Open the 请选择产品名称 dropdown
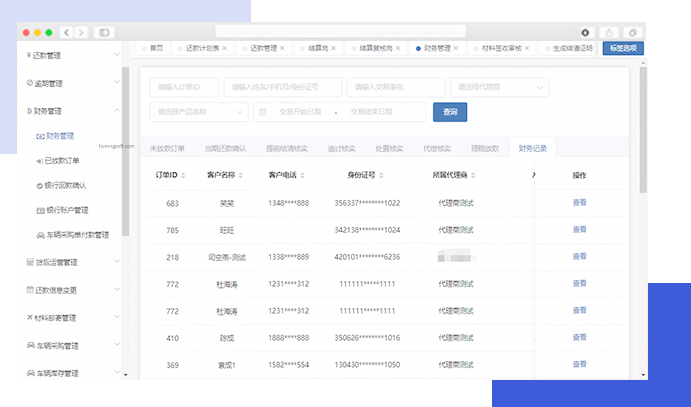This screenshot has height=407, width=691. tap(198, 112)
